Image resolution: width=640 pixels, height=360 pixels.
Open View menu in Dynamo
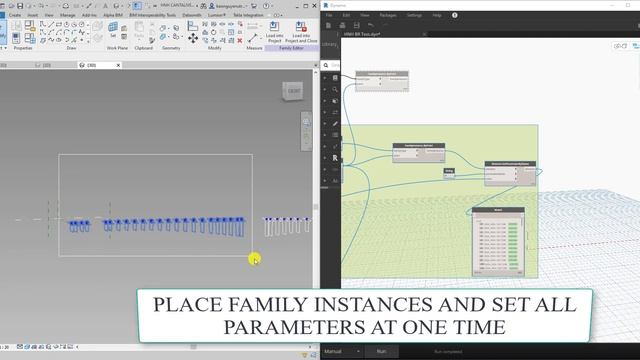point(364,15)
